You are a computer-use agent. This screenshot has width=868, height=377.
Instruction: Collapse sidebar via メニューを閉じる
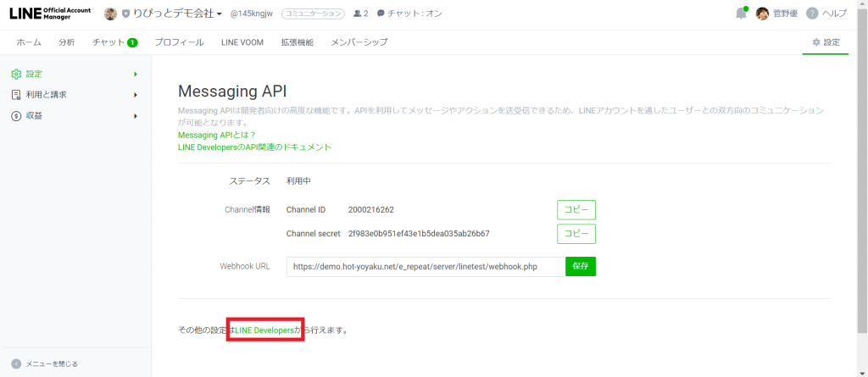[46, 363]
